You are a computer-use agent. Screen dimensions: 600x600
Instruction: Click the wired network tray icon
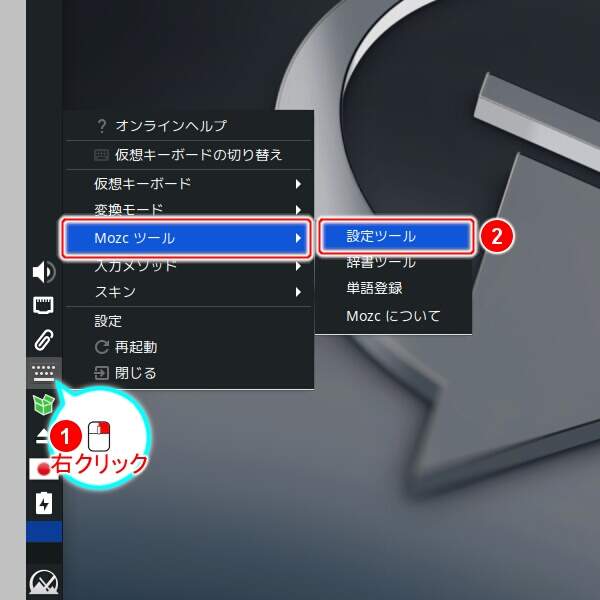coord(43,305)
